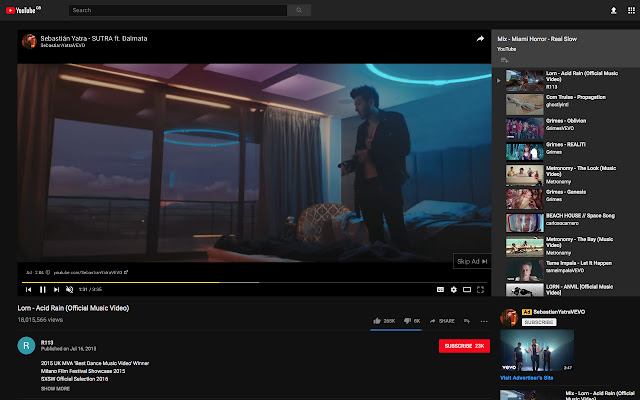The width and height of the screenshot is (640, 400).
Task: Click the SebastianYatraVEVO name in ad panel
Action: [x=559, y=312]
